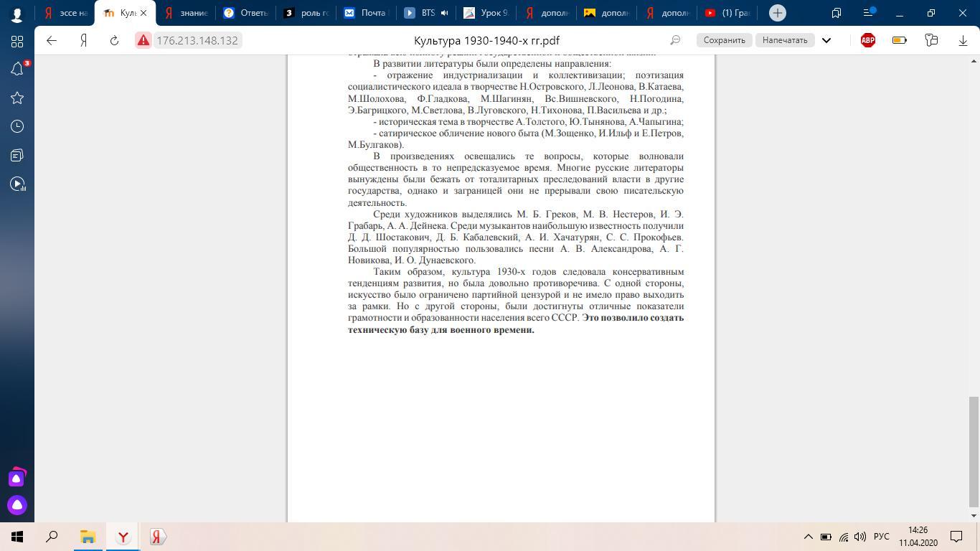Screen dimensions: 980x551
Task: Close the Культура PDF tab
Action: pyautogui.click(x=143, y=13)
